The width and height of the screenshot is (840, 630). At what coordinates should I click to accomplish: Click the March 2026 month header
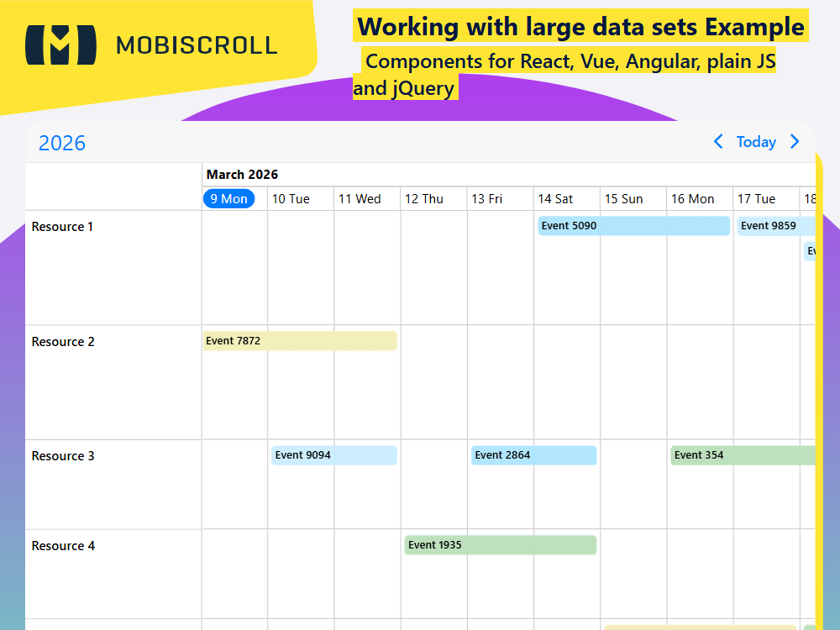[242, 174]
